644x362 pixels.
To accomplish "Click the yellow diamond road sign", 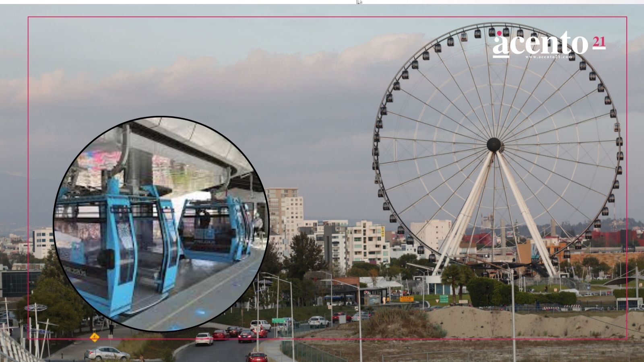I will click(x=95, y=337).
